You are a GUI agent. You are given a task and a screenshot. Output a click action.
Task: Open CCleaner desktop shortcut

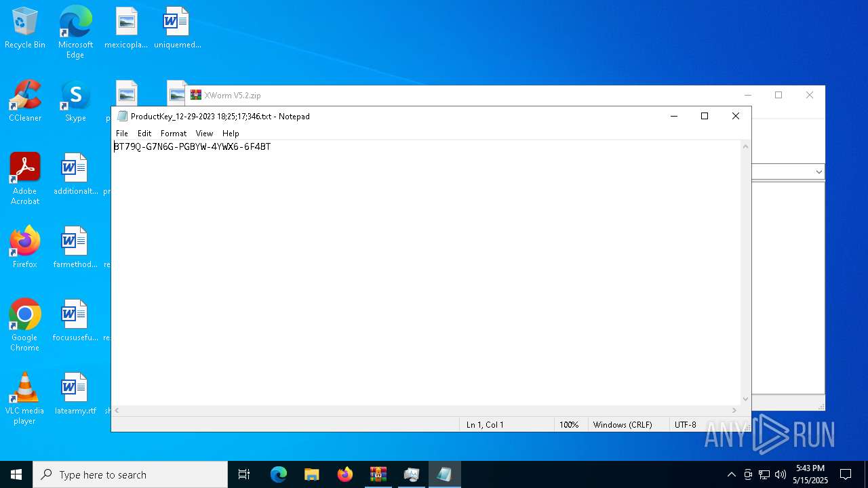(x=25, y=102)
